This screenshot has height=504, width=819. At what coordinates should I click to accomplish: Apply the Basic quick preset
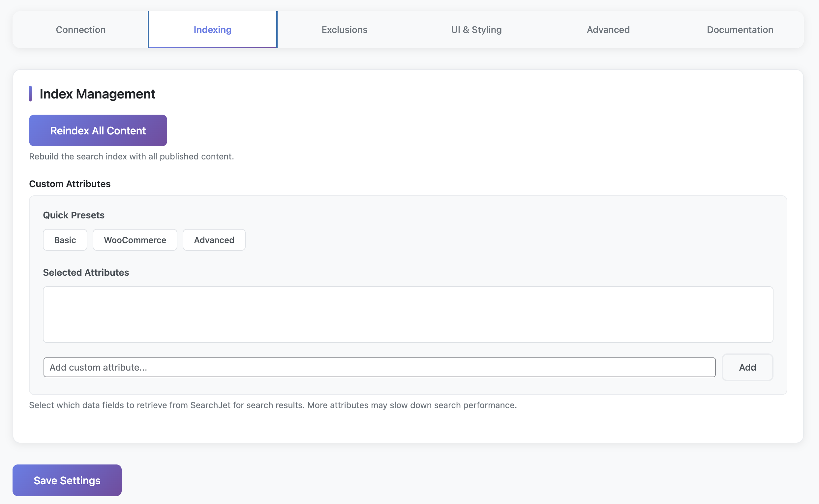(65, 240)
